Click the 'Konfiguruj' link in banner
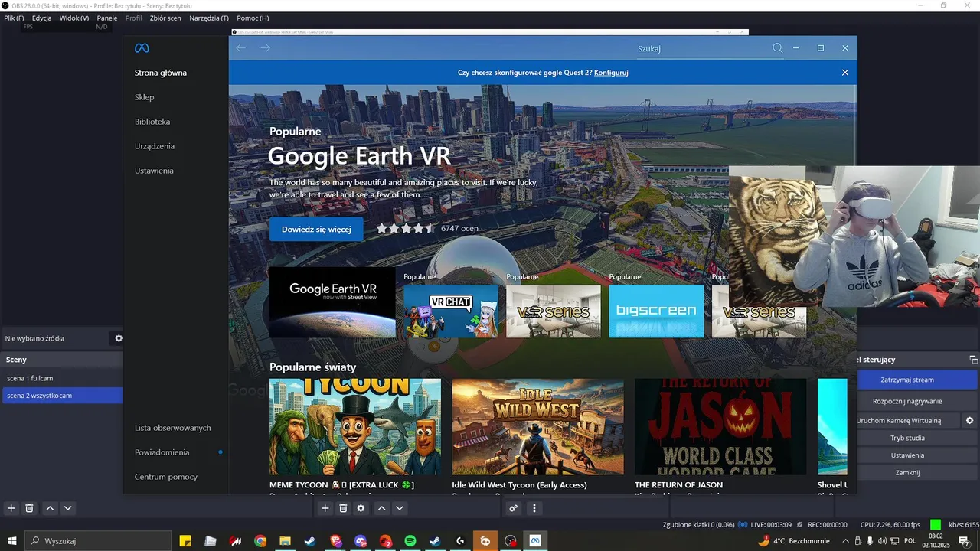980x551 pixels. pos(611,73)
